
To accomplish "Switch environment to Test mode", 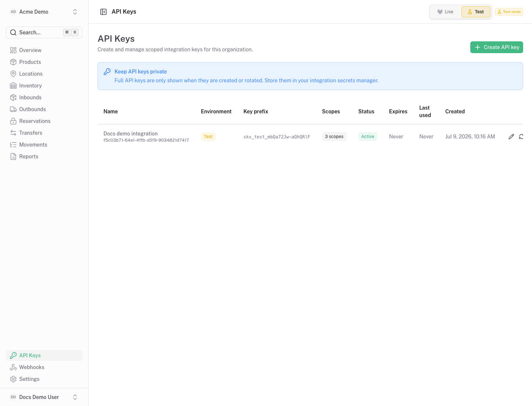I will coord(476,12).
